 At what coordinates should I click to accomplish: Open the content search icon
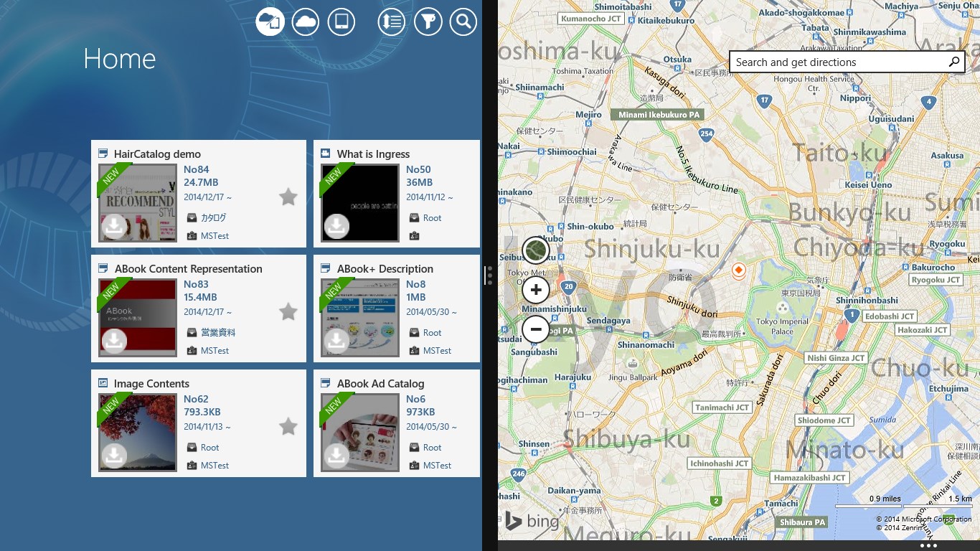463,22
